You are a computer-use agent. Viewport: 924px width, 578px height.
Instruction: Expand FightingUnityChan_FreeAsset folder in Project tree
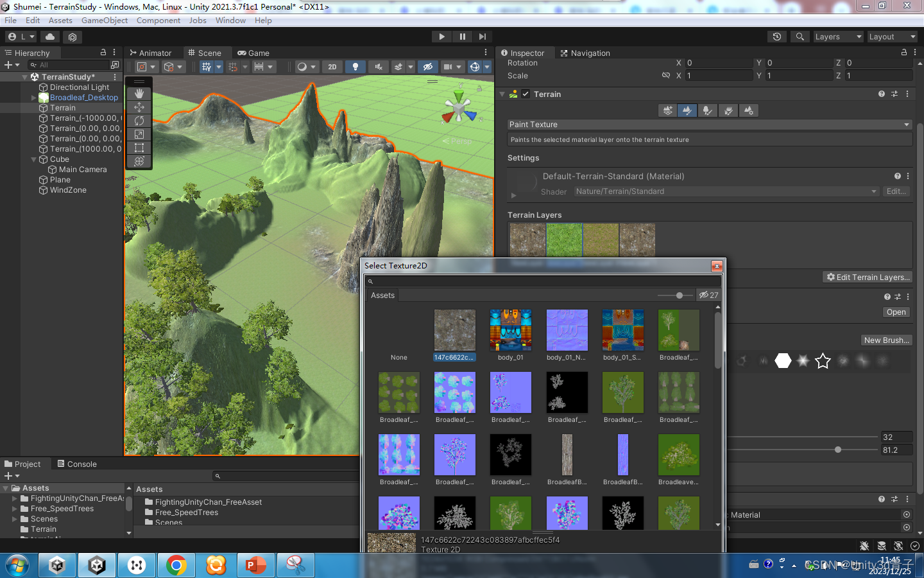point(15,498)
